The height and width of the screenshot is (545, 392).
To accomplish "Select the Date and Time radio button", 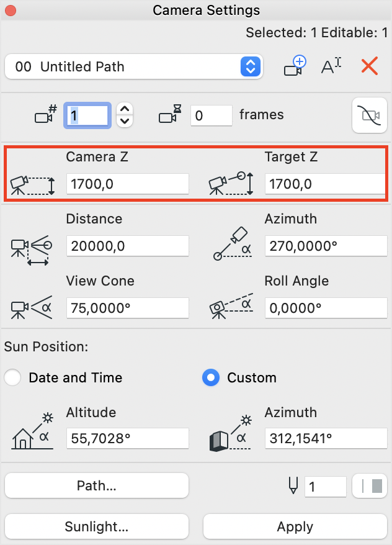I will (12, 377).
